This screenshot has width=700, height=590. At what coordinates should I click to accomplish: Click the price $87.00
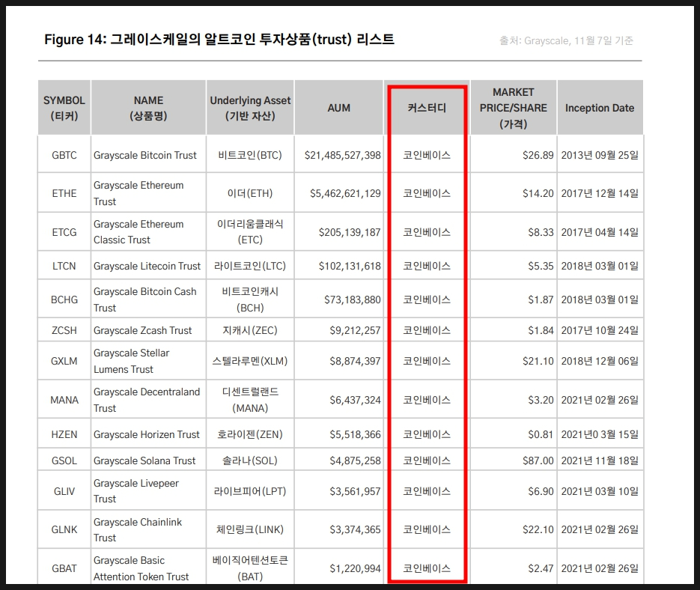[538, 460]
